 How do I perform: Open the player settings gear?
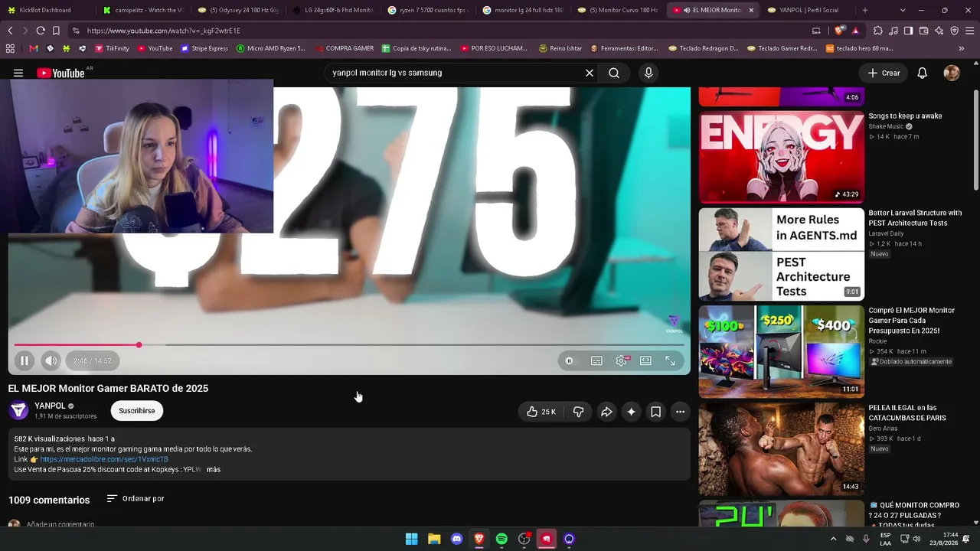pyautogui.click(x=621, y=360)
